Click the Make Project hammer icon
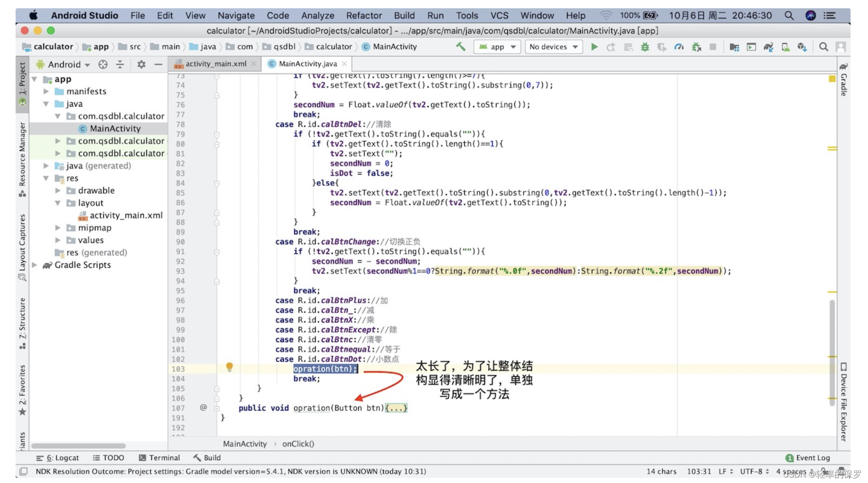868x483 pixels. (x=461, y=46)
